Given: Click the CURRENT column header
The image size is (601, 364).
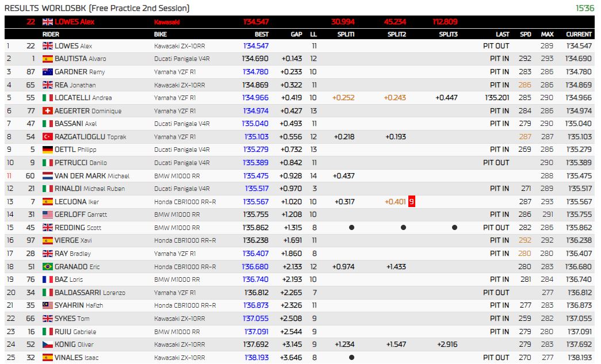Looking at the screenshot, I should 579,35.
